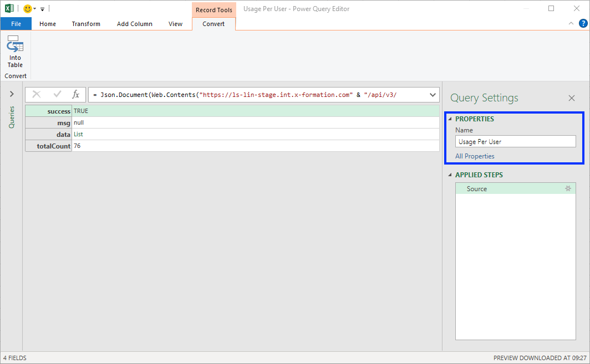Open the Quick Access Toolbar customize arrow
The image size is (590, 364).
(x=43, y=9)
